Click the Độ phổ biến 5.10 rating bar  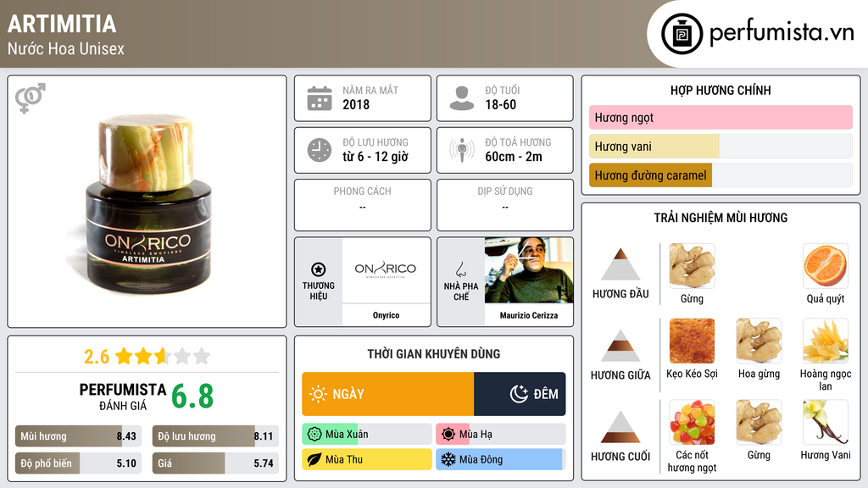coord(78,463)
